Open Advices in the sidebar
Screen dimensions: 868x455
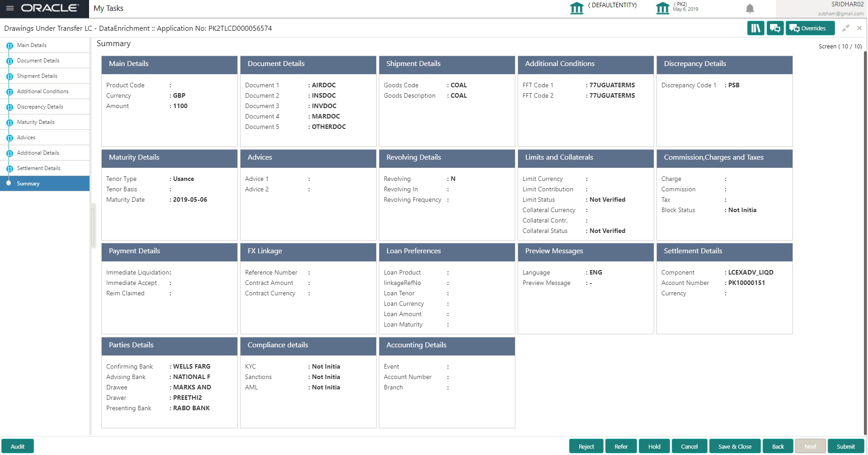pyautogui.click(x=26, y=137)
